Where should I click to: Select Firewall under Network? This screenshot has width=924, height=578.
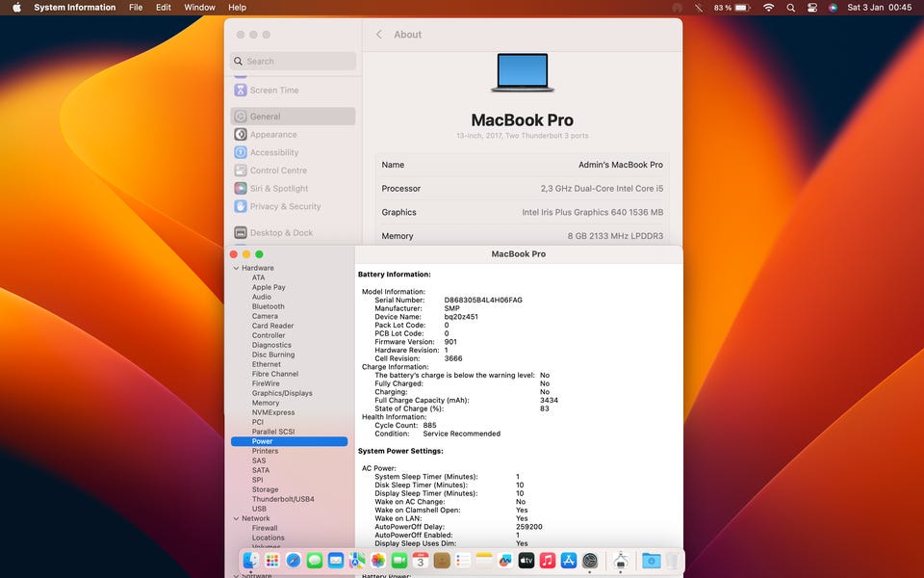(265, 528)
